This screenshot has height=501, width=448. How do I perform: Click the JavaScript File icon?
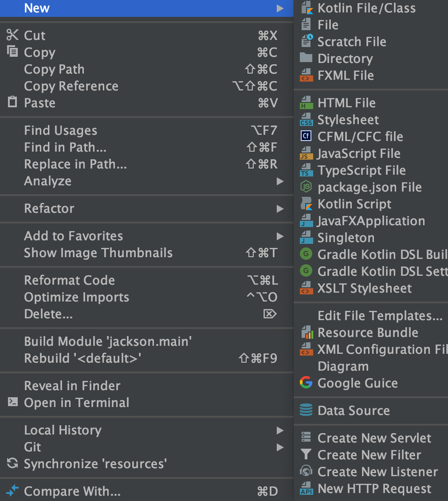coord(307,153)
